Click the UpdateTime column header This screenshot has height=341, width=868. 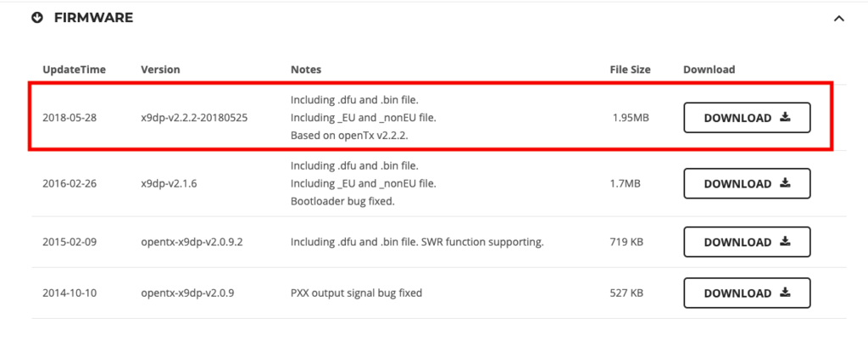click(74, 69)
